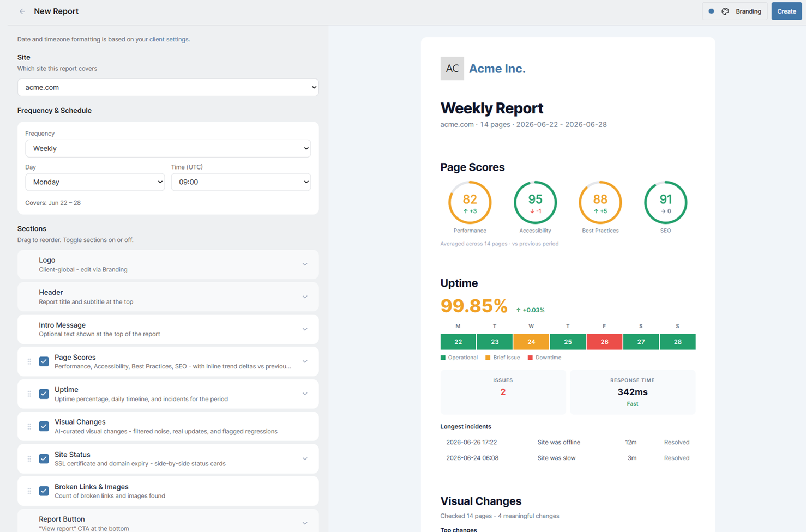
Task: Expand the Header section
Action: coord(305,297)
